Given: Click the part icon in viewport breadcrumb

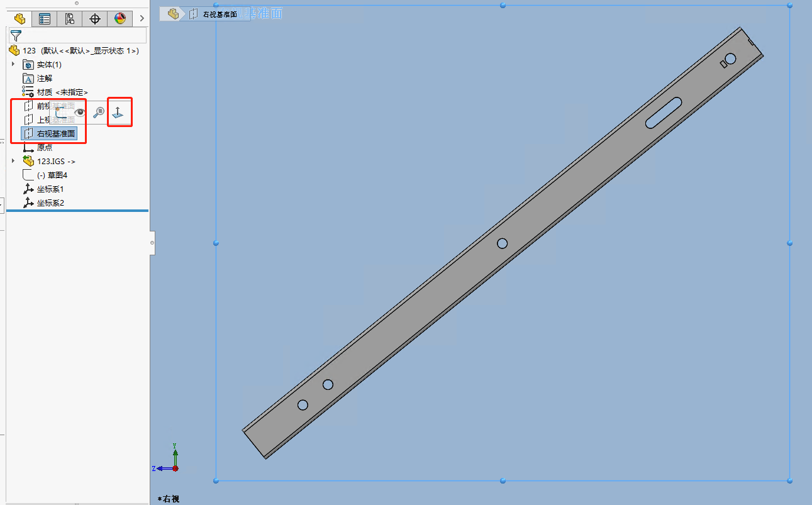Looking at the screenshot, I should click(173, 14).
